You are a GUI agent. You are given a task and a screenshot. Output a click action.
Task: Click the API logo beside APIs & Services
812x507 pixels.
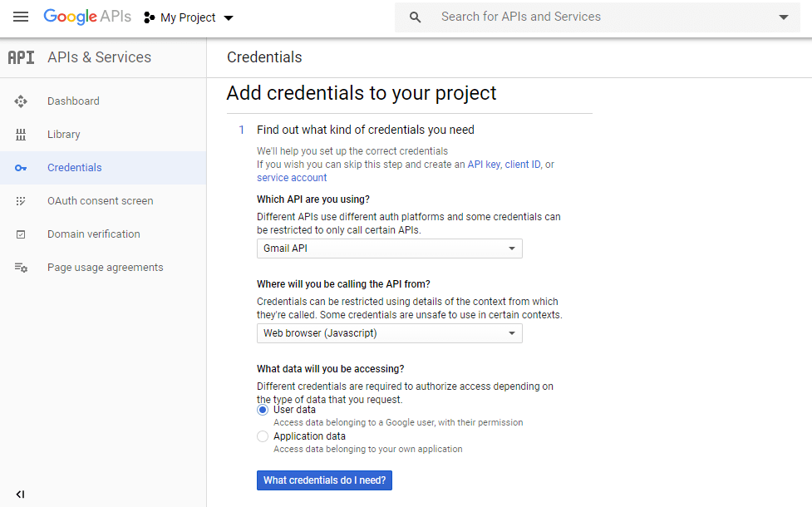(22, 57)
